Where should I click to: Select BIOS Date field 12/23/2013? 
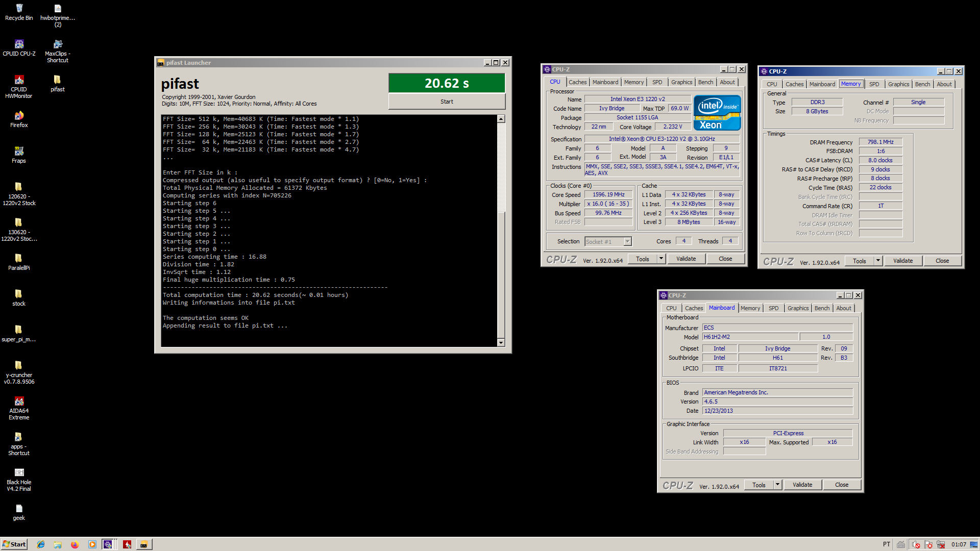coord(777,411)
